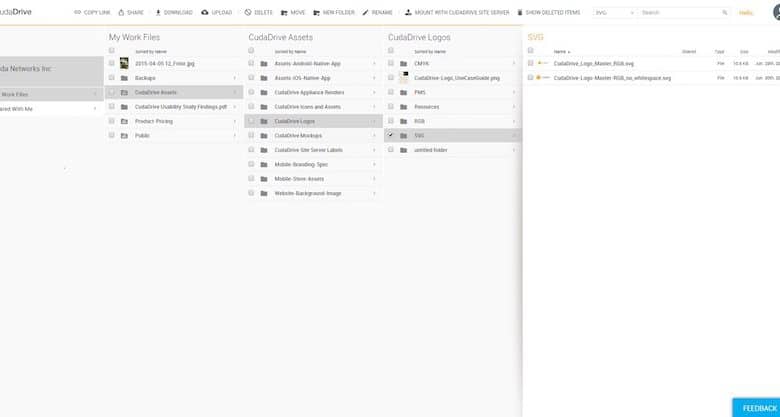Click the Assets-Android-Native-App folder icon
This screenshot has height=417, width=780.
tap(264, 64)
